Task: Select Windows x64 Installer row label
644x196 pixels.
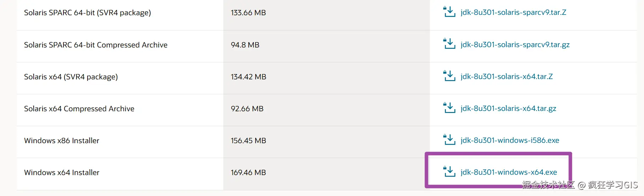Action: pos(62,173)
